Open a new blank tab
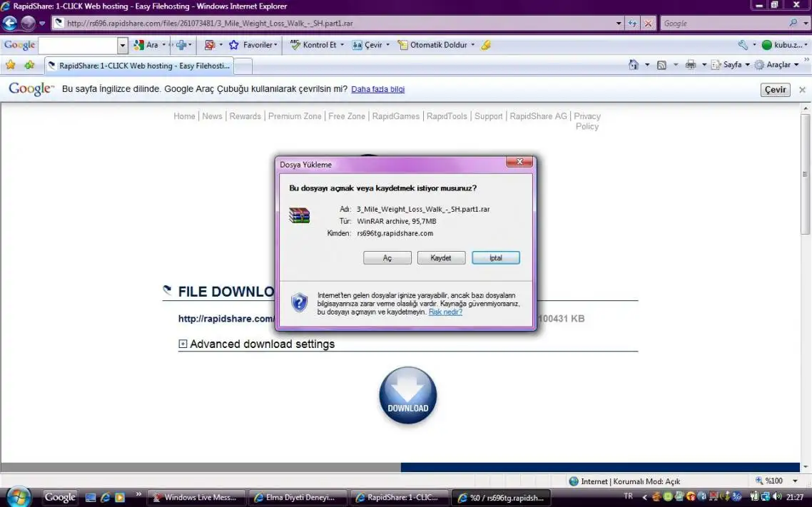The height and width of the screenshot is (507, 812). (243, 66)
